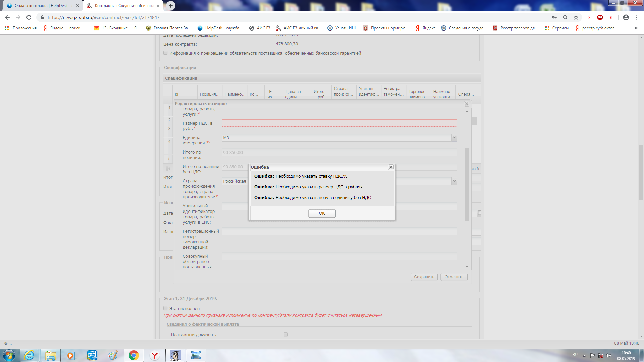The height and width of the screenshot is (362, 644).
Task: Click the Adblock Plus extension icon
Action: (x=600, y=17)
